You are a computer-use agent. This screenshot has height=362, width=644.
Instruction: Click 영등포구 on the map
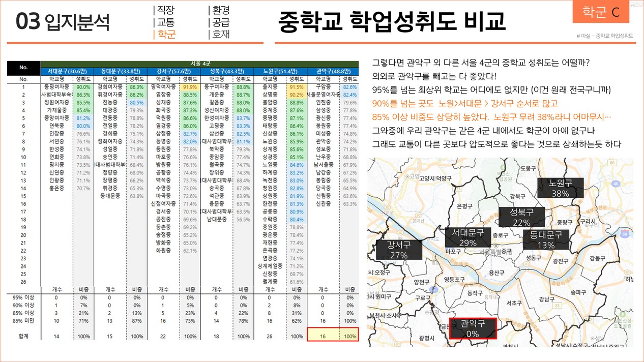(x=454, y=280)
